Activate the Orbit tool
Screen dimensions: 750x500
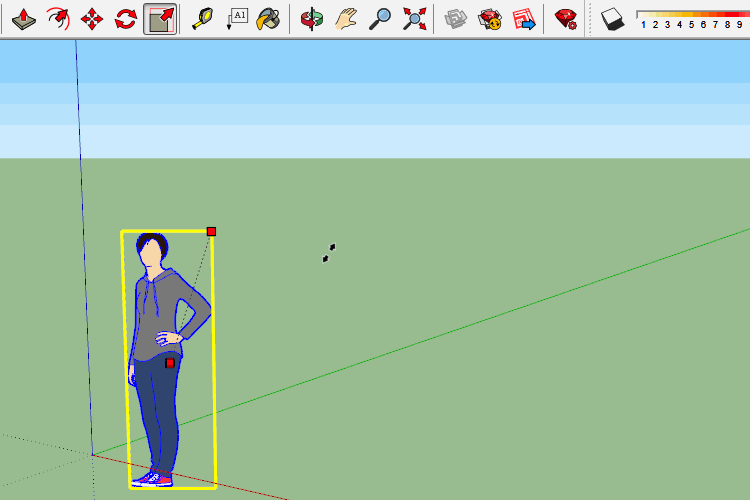click(x=312, y=18)
